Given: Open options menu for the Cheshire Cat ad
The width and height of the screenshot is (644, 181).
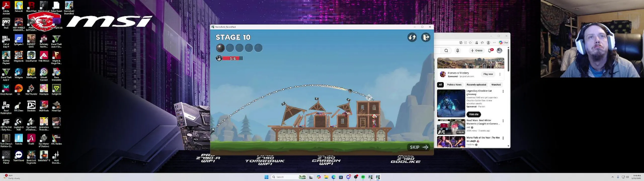Looking at the screenshot, I should click(503, 92).
